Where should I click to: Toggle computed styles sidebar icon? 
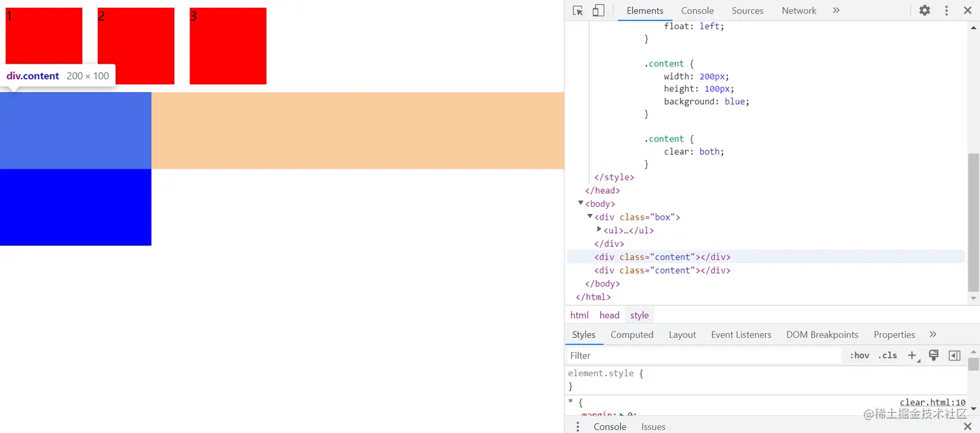(x=954, y=355)
